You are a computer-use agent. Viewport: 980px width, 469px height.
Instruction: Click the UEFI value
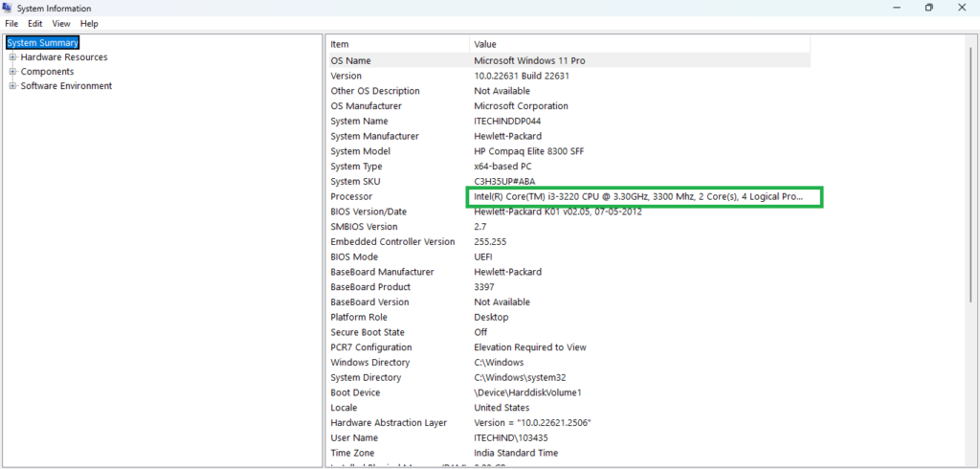484,257
